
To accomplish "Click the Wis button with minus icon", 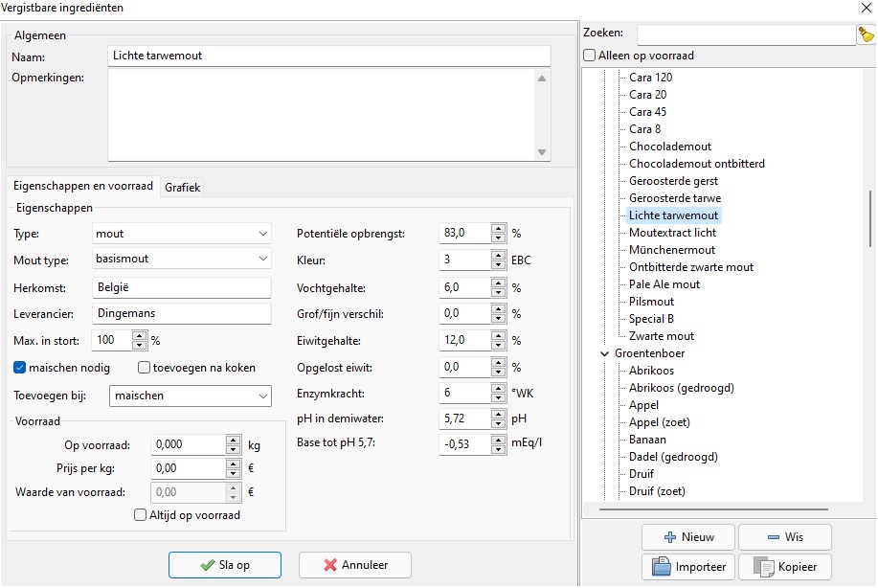I will pos(784,537).
